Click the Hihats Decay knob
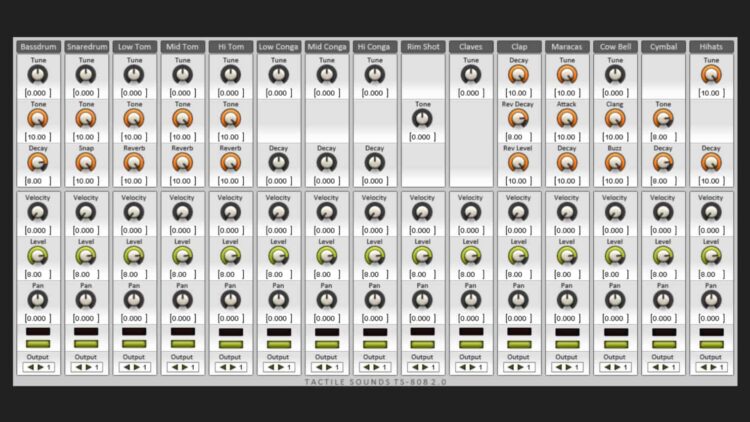 (x=711, y=163)
